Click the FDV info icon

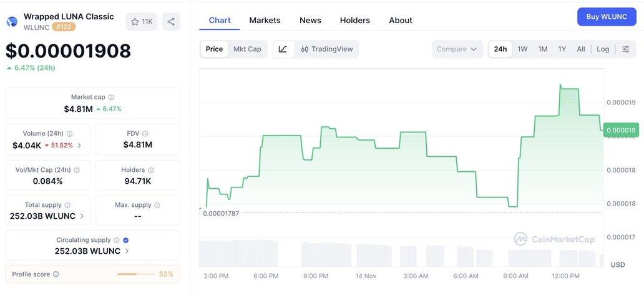[145, 134]
